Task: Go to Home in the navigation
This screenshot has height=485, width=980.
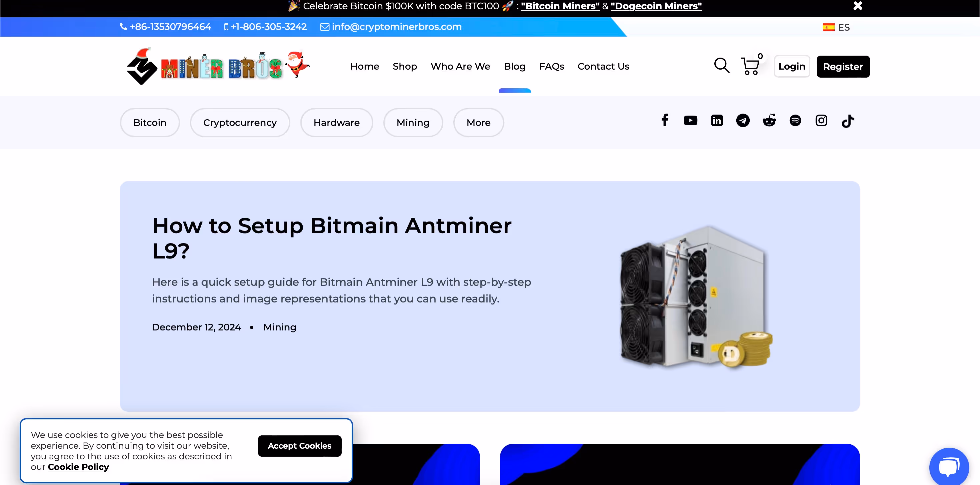Action: pyautogui.click(x=364, y=66)
